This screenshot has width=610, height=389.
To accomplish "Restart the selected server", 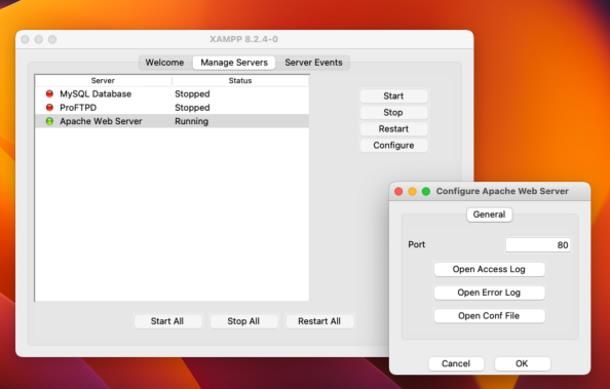I will pos(394,129).
